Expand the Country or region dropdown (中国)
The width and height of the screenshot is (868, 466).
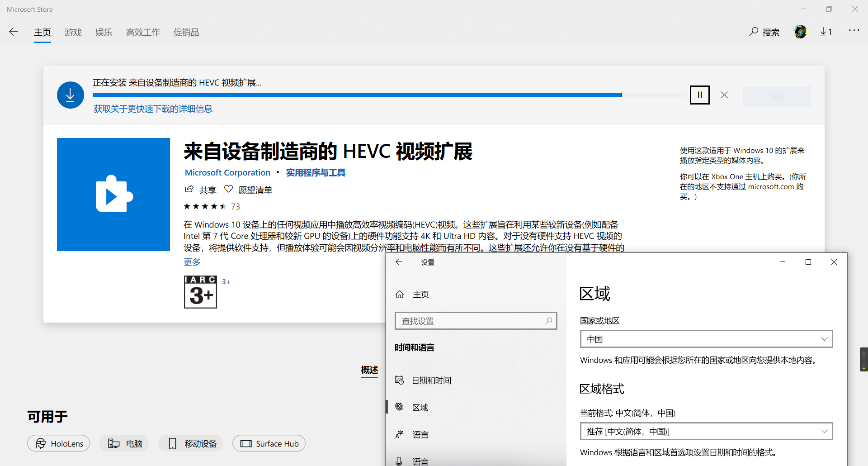(x=706, y=339)
